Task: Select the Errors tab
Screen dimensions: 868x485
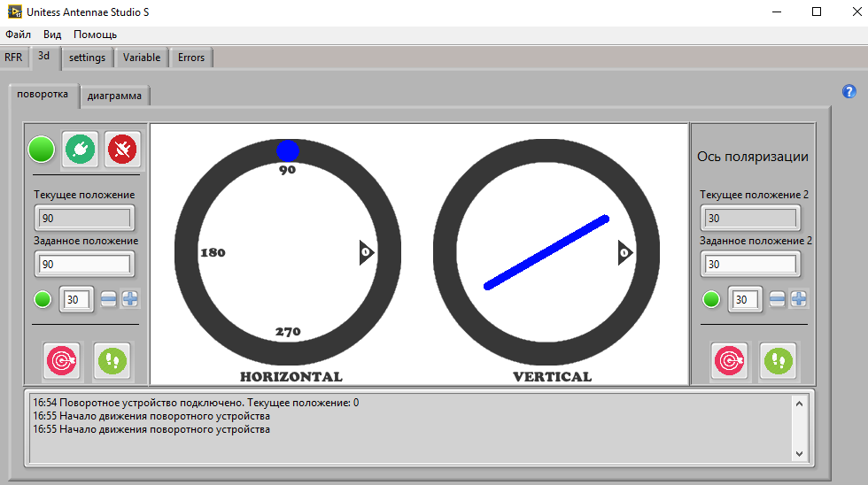Action: [190, 58]
